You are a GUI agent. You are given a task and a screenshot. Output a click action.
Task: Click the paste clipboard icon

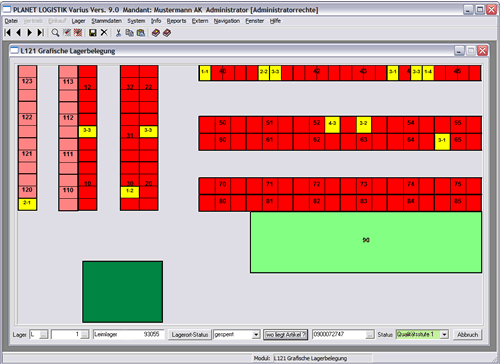141,32
